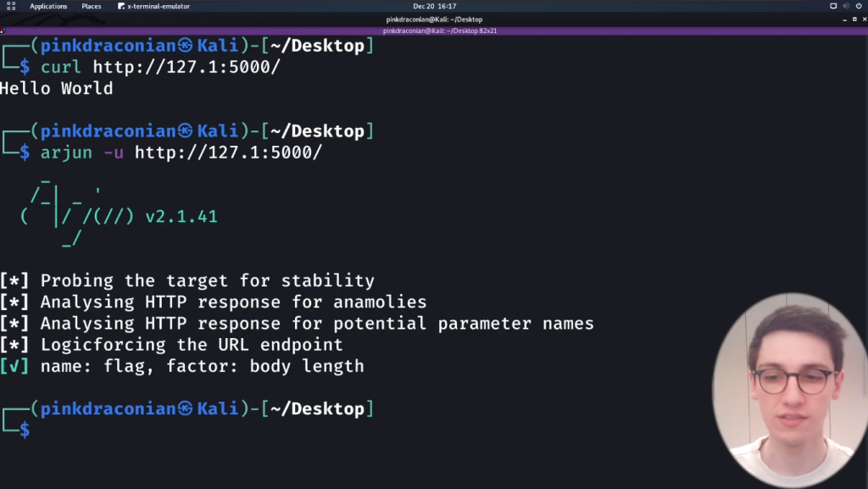Click the power icon in top bar
The height and width of the screenshot is (489, 868).
(x=859, y=6)
